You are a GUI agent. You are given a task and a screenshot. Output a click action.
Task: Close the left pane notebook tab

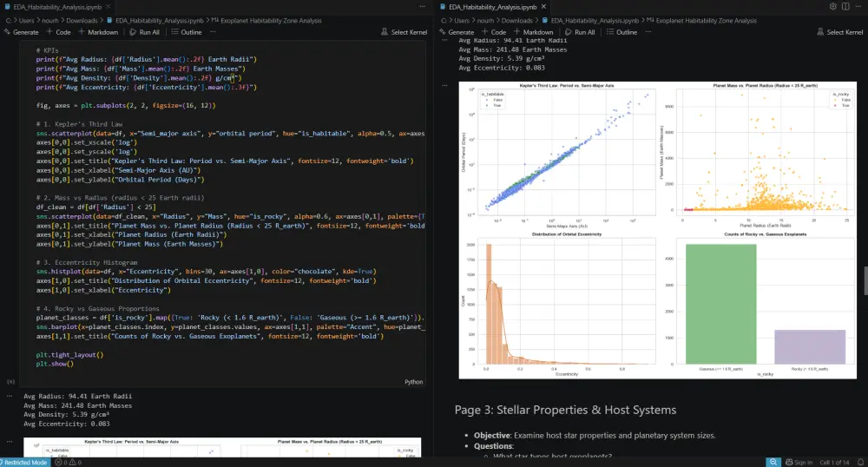(108, 7)
